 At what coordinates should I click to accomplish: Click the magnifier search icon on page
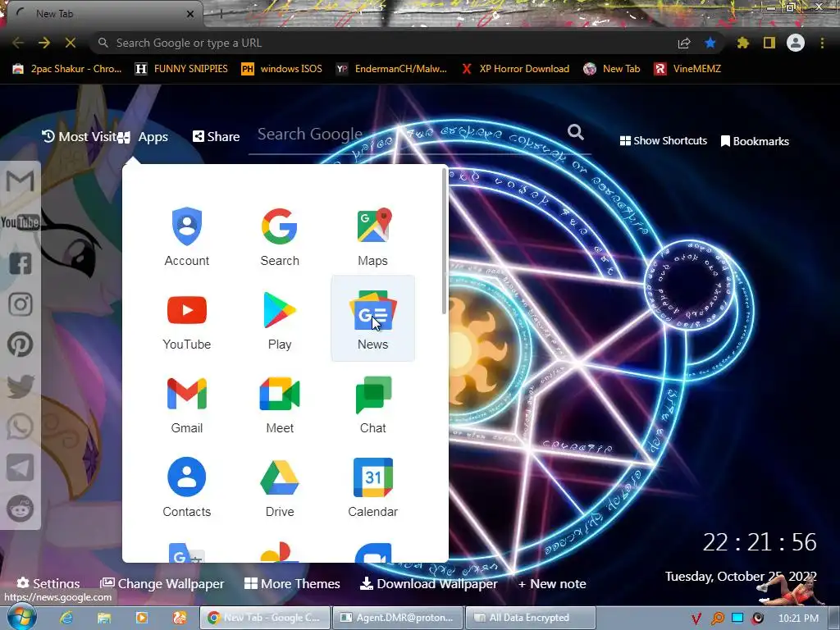tap(575, 132)
